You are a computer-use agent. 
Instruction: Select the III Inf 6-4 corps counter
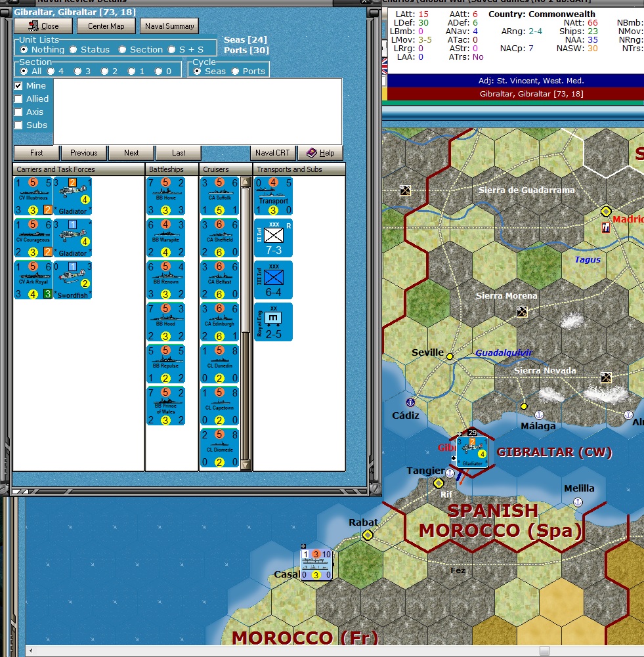pyautogui.click(x=274, y=280)
